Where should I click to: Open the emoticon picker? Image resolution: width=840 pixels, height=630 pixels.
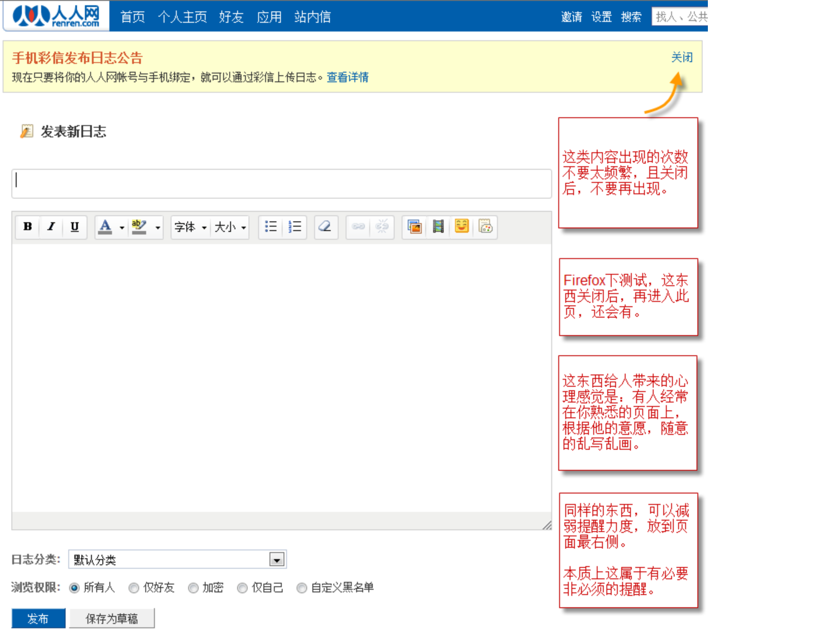tap(461, 227)
